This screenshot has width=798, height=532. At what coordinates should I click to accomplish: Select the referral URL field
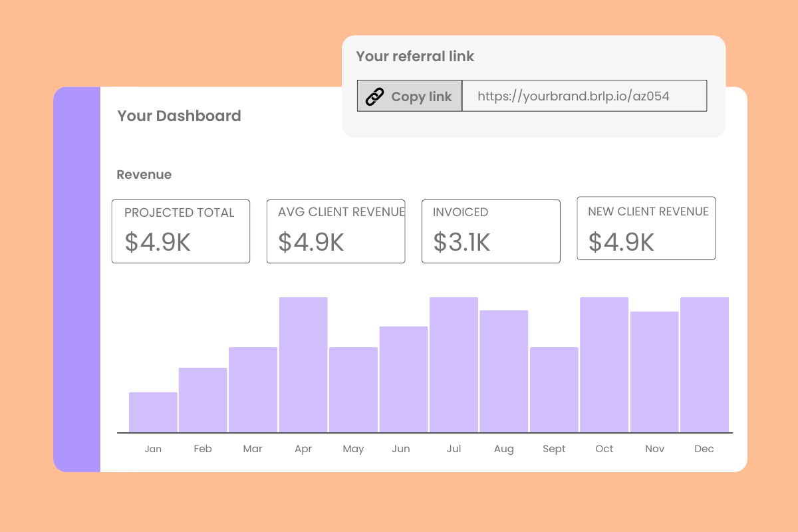[x=584, y=96]
